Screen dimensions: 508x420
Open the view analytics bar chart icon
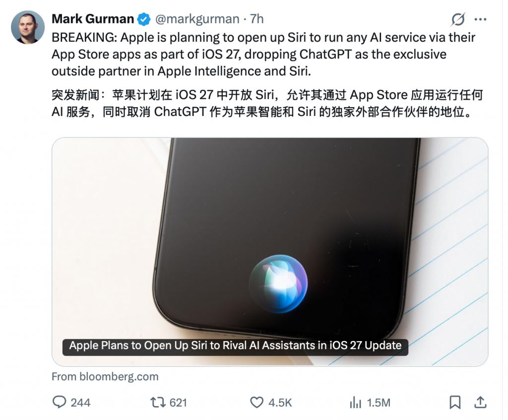tap(355, 403)
